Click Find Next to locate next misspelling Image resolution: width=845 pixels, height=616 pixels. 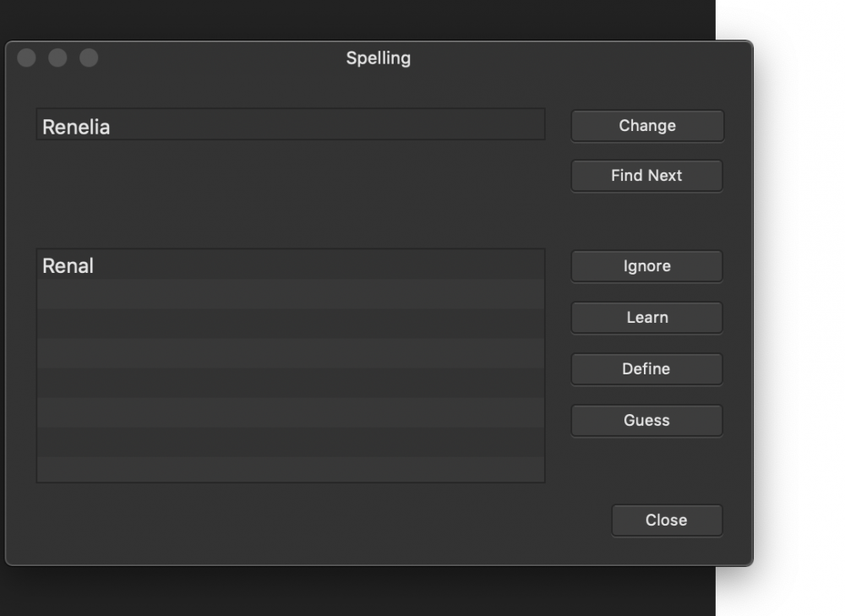(x=646, y=176)
